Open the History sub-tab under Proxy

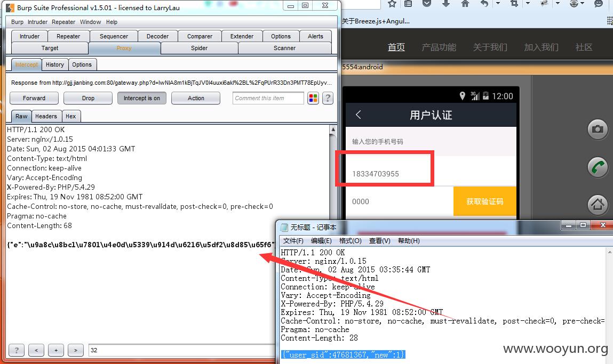pos(55,64)
